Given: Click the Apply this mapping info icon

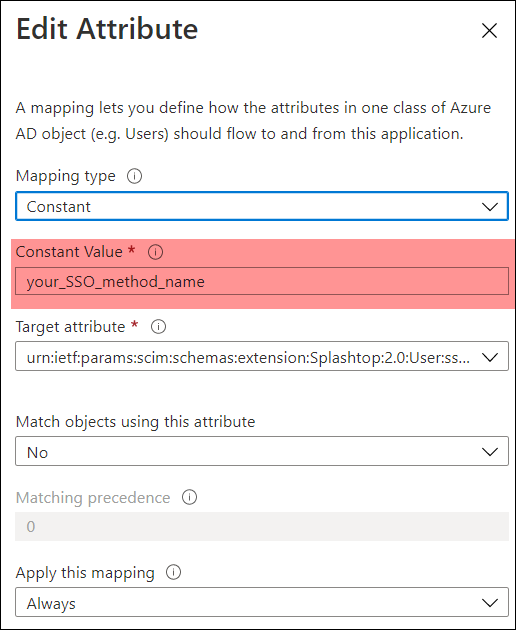Looking at the screenshot, I should [174, 572].
